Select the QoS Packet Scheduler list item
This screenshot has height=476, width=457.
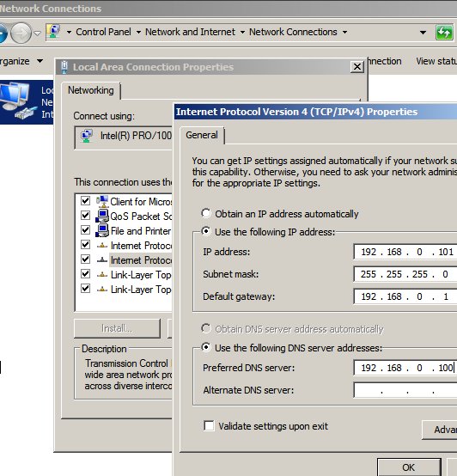pos(141,217)
